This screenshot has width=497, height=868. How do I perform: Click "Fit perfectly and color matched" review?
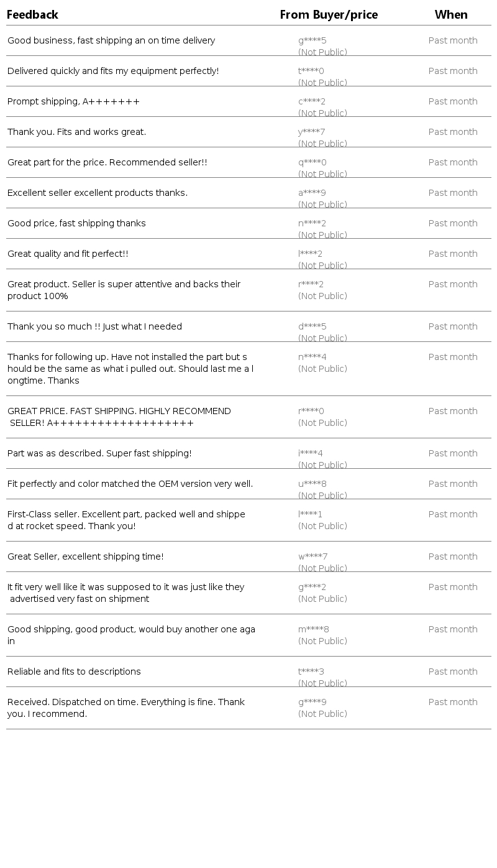pyautogui.click(x=130, y=484)
